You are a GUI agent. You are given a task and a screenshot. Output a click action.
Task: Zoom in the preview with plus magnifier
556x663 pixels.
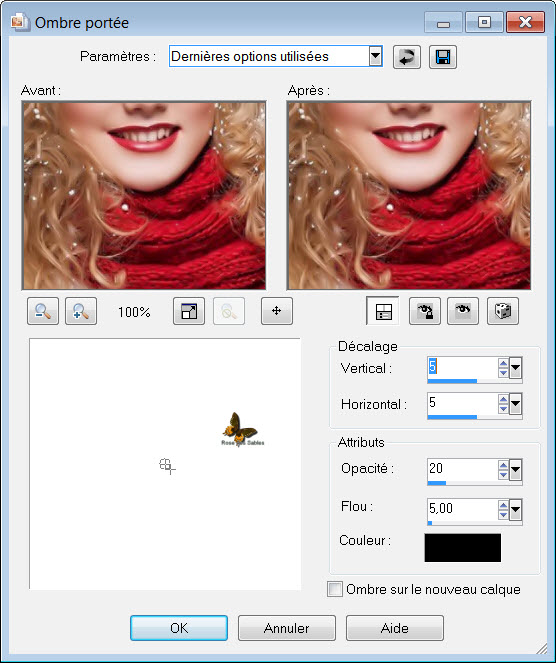coord(81,311)
